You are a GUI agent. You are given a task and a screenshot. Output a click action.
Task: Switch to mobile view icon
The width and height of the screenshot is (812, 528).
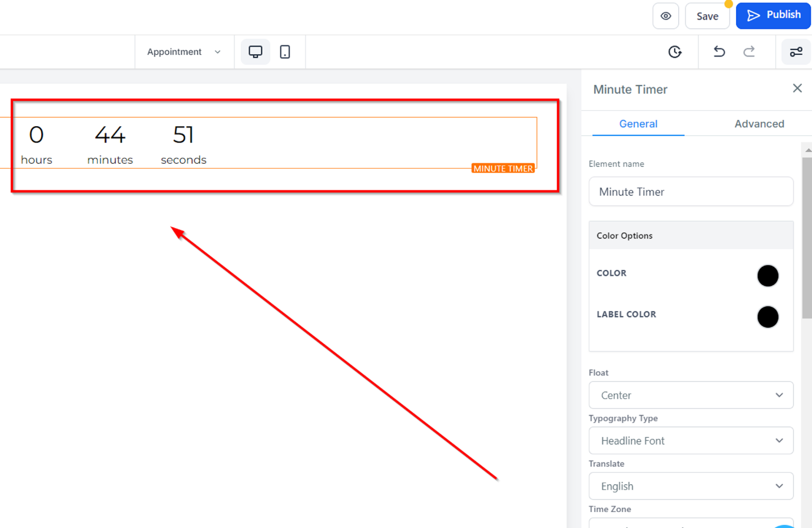285,52
